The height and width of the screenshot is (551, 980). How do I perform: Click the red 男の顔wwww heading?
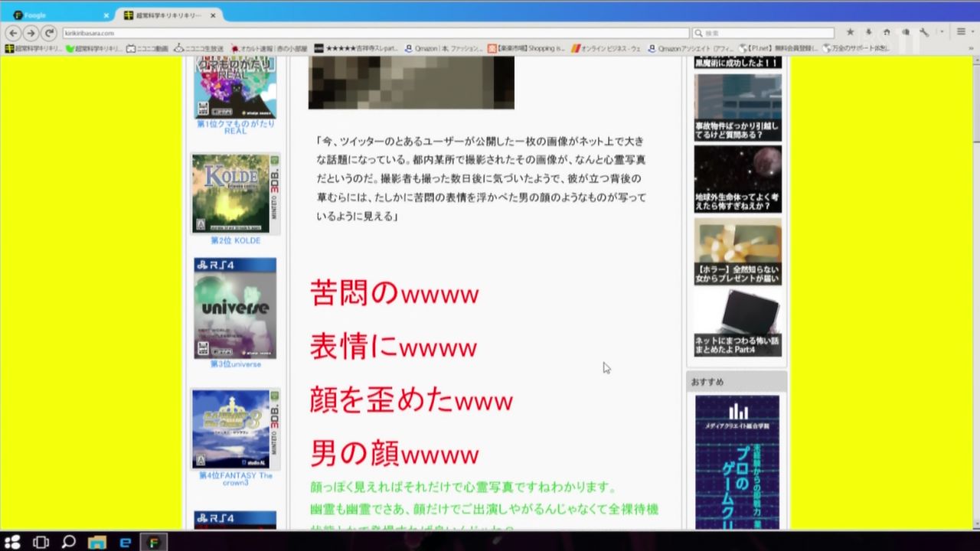[x=394, y=454]
